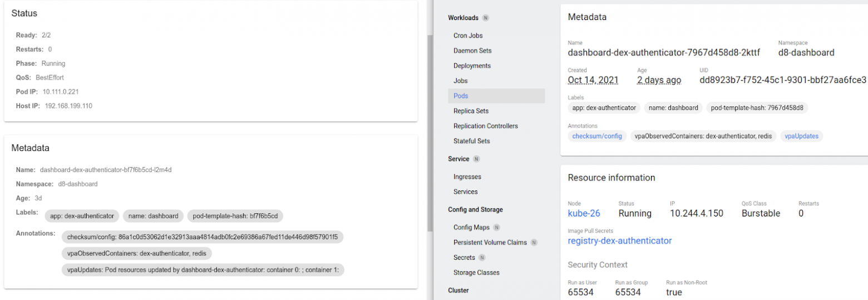868x300 pixels.
Task: Open the Deployments section
Action: [x=472, y=66]
